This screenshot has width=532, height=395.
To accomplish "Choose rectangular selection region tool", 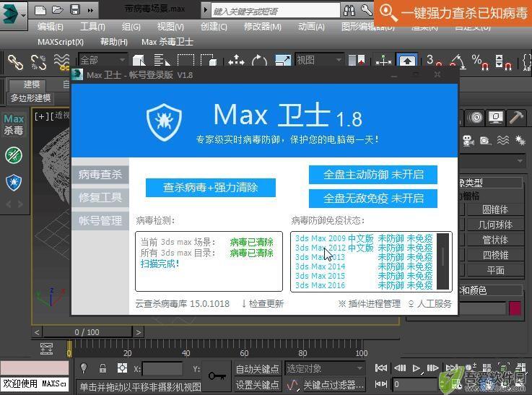I will pyautogui.click(x=186, y=61).
